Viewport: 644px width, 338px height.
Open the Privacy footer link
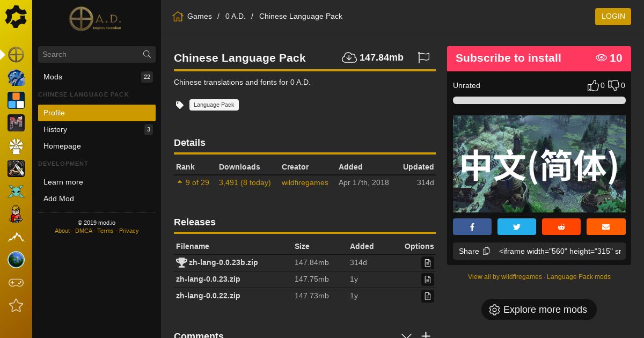pyautogui.click(x=129, y=231)
